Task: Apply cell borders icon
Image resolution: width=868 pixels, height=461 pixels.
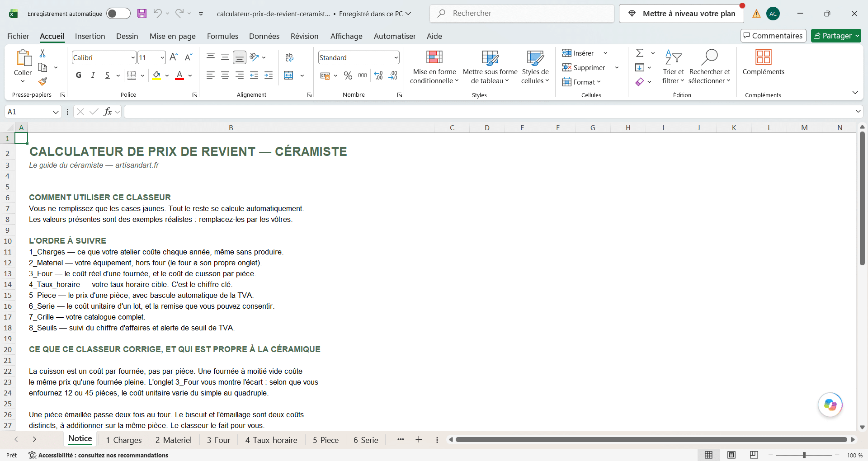Action: pyautogui.click(x=132, y=75)
